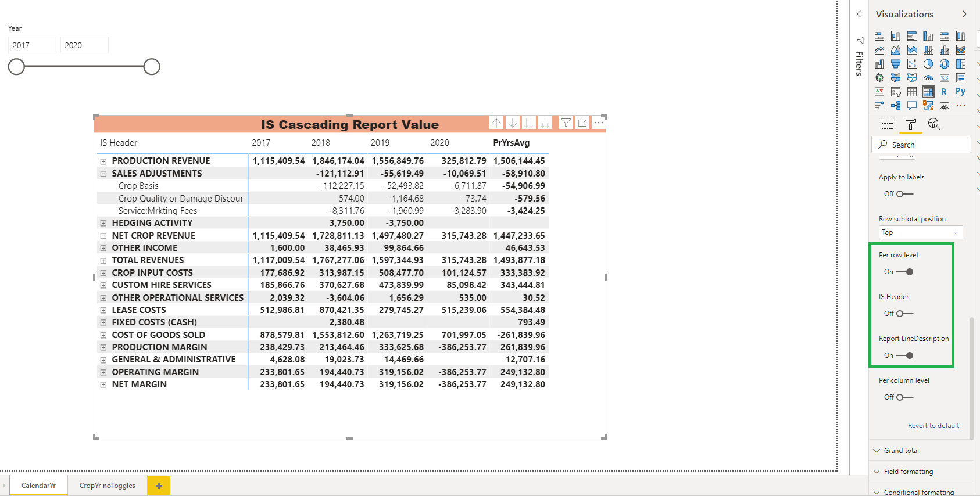This screenshot has height=496, width=980.
Task: Toggle Apply to labels switch
Action: [x=904, y=194]
